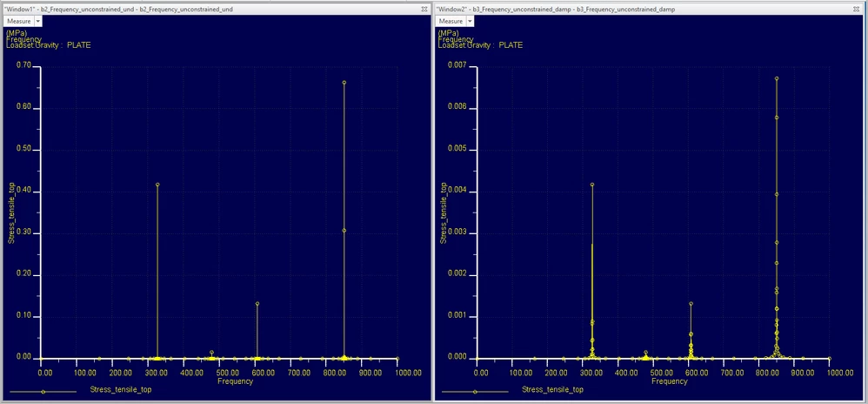
Task: Click the 1000.00 x-axis tick label in Window2
Action: click(x=840, y=373)
